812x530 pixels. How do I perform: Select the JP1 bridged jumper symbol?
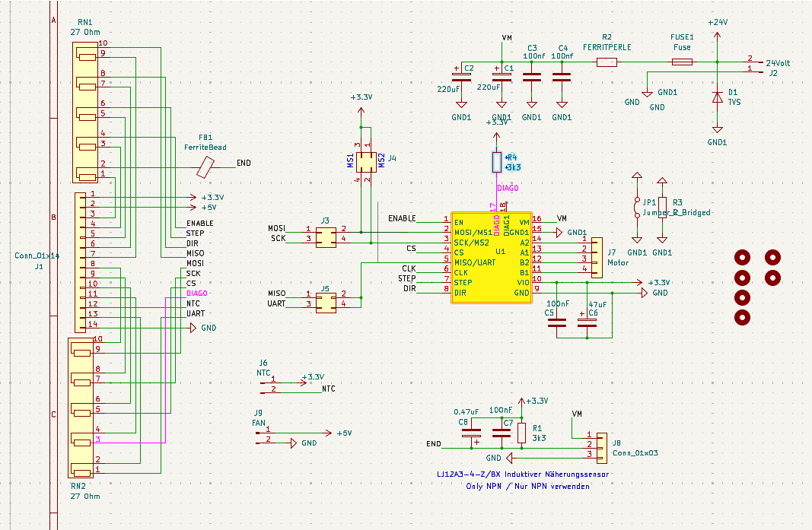pyautogui.click(x=637, y=207)
